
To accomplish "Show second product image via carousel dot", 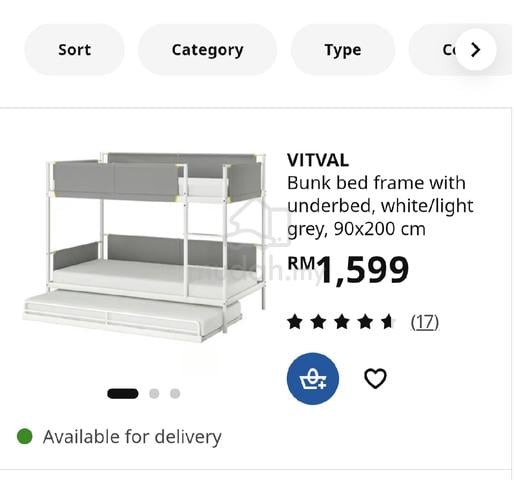I will tap(154, 394).
